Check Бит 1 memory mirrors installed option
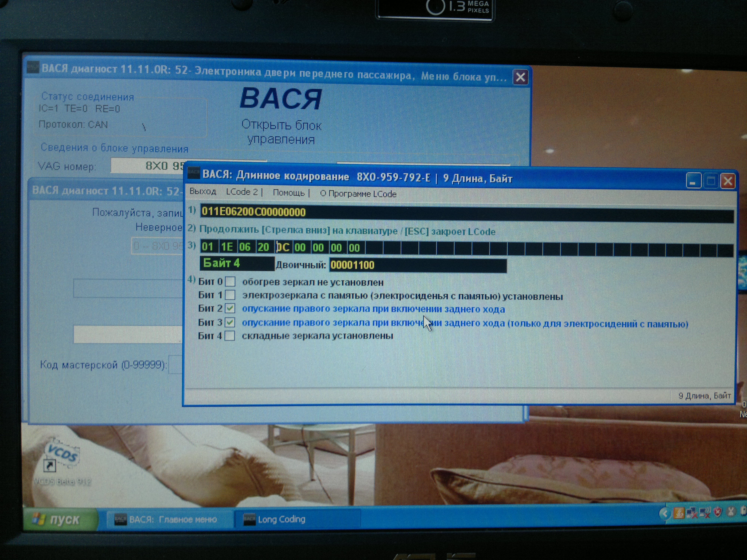 pyautogui.click(x=230, y=295)
